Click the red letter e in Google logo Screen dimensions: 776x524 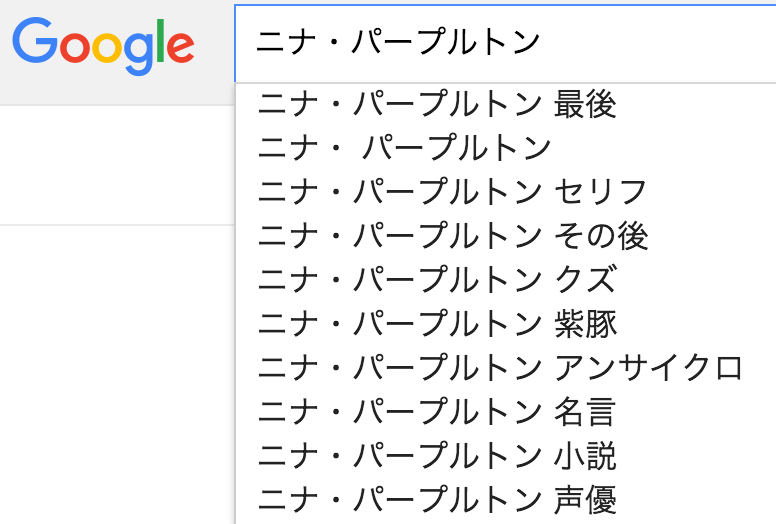point(180,48)
